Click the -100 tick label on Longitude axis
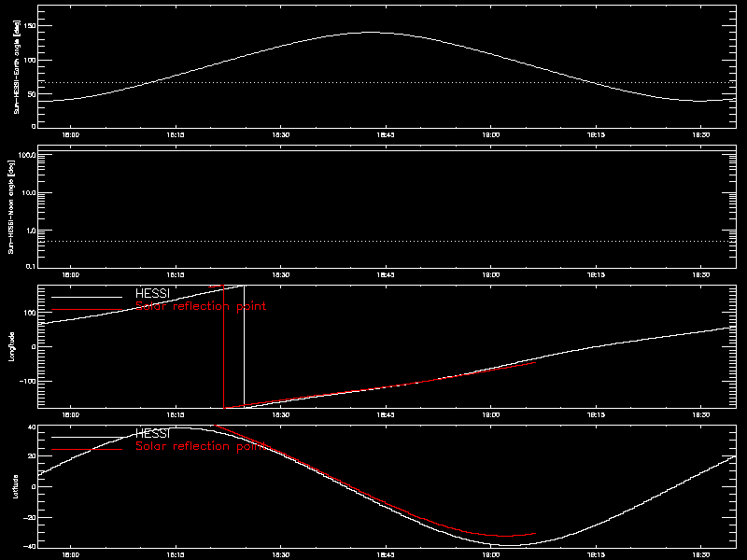Screen dimensions: 747x560 (28, 382)
